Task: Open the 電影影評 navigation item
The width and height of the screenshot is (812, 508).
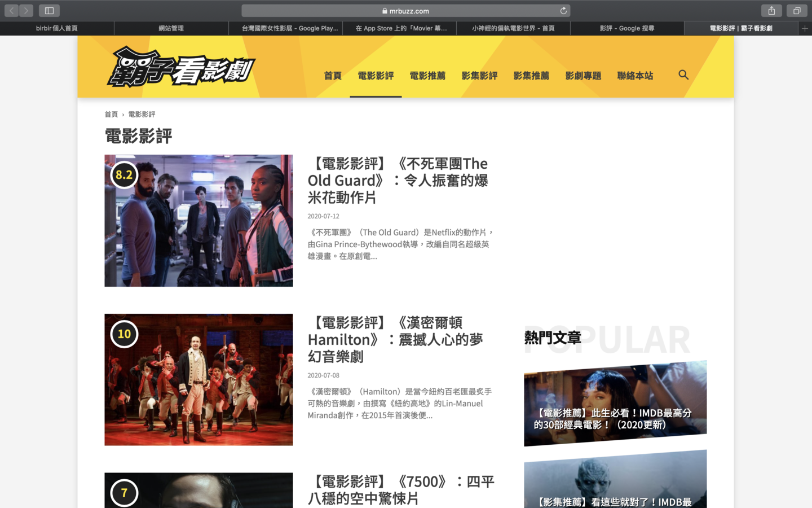Action: point(376,76)
